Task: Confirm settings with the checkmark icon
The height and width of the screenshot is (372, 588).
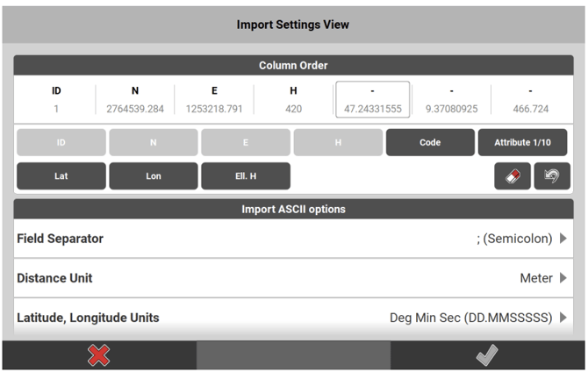Action: 489,355
